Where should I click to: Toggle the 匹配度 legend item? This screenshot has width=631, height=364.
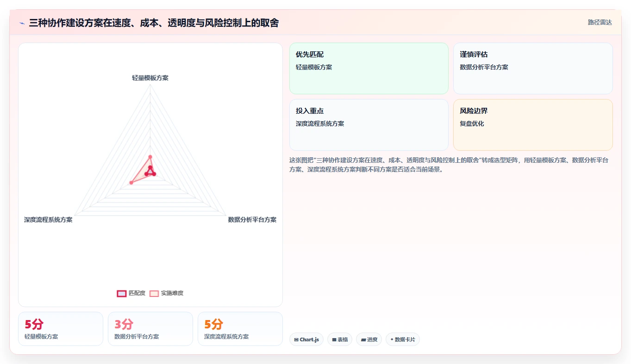[x=131, y=293]
